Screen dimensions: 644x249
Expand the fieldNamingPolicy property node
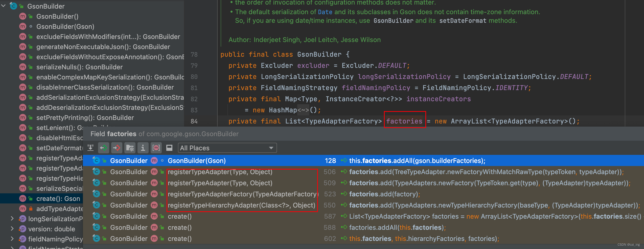pos(12,239)
